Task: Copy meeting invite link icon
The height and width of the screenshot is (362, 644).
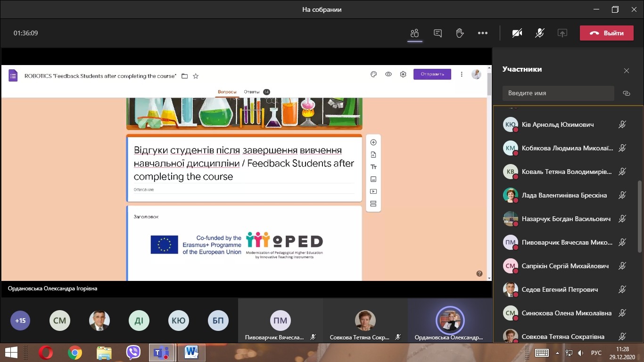Action: pos(626,93)
